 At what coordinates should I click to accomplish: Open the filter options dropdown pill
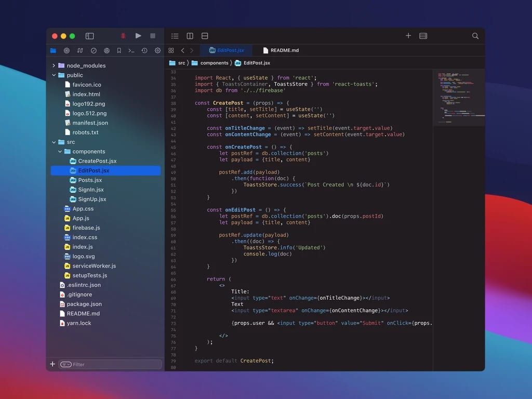coord(66,364)
